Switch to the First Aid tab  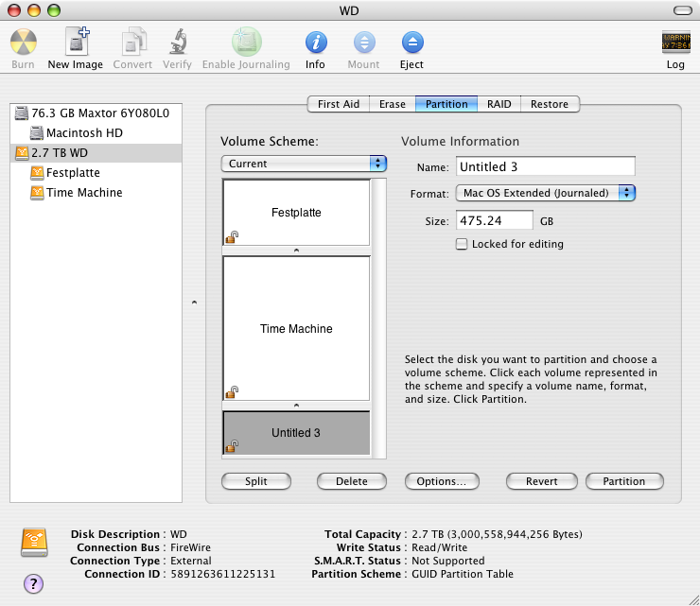click(339, 104)
